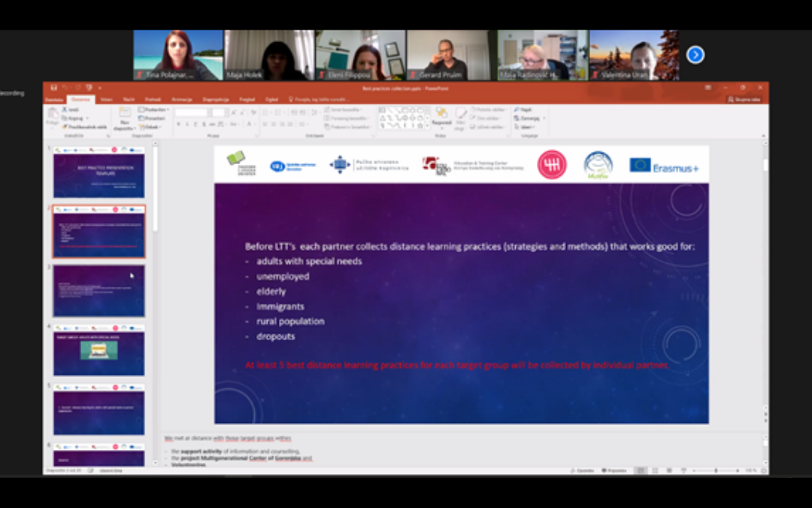Toggle the Notes (Opombe) pane in status bar
Screen dimensions: 812x508
[x=581, y=470]
